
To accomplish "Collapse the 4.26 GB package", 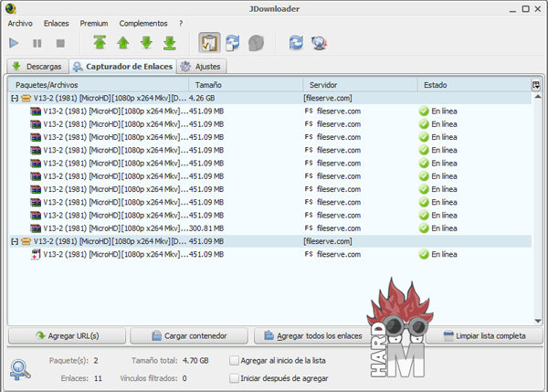I will 15,99.
